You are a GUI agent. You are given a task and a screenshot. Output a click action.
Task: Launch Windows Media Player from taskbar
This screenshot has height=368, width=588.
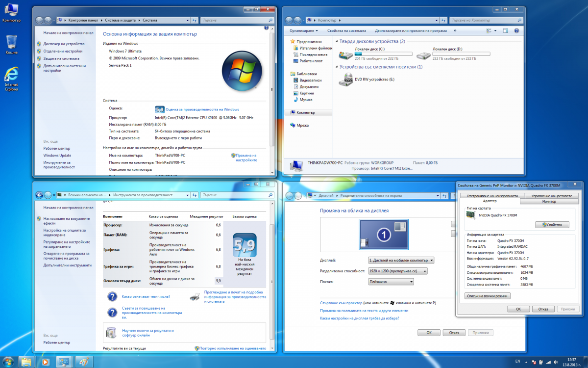45,362
